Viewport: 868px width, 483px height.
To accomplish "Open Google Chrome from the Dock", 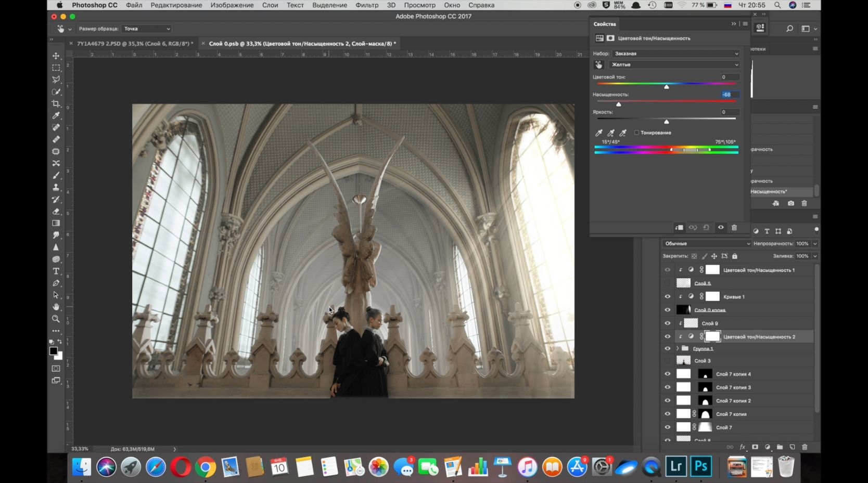I will (x=206, y=467).
